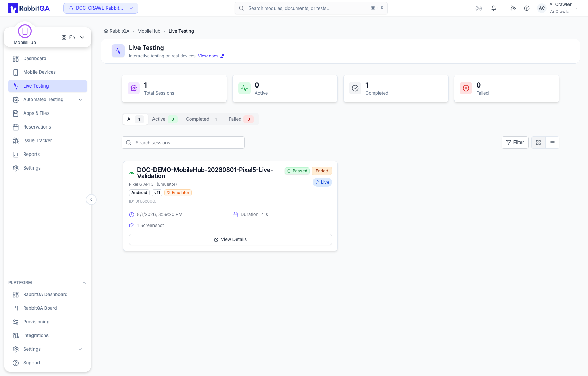This screenshot has width=588, height=376.
Task: Open the folder icon beside MobileHub
Action: point(72,37)
